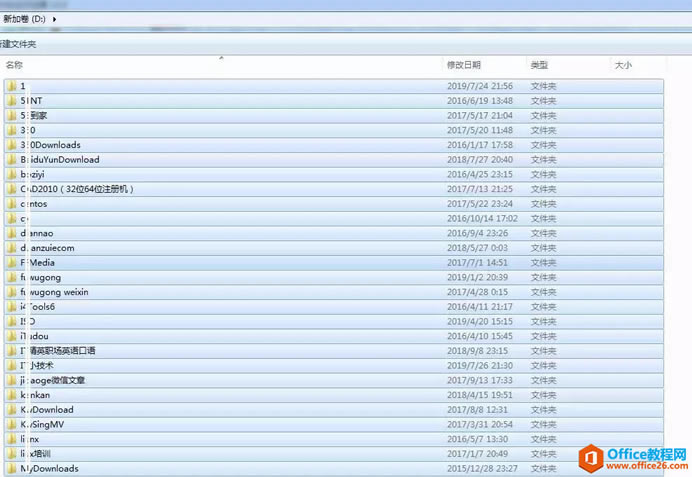Viewport: 692px width, 477px height.
Task: Click the folder icon of centos
Action: (12, 203)
